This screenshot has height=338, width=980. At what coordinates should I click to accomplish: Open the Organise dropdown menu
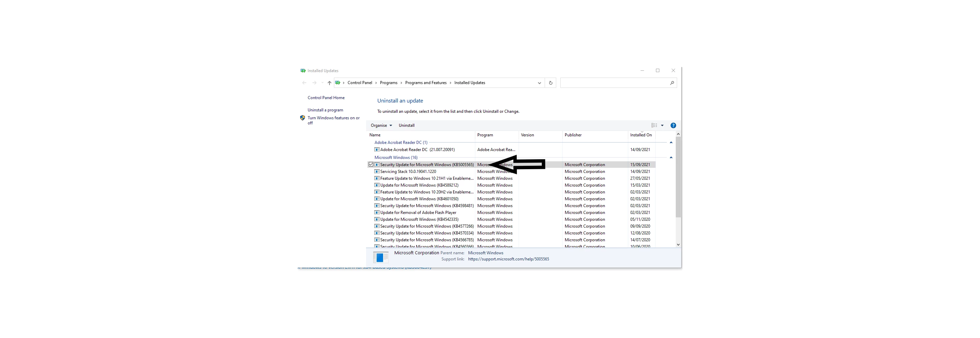coord(381,126)
